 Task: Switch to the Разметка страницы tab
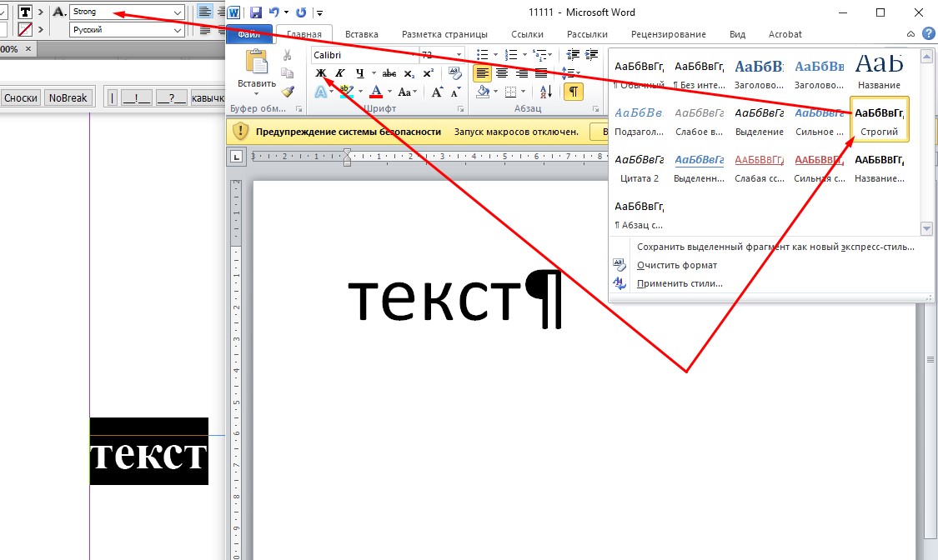coord(444,34)
